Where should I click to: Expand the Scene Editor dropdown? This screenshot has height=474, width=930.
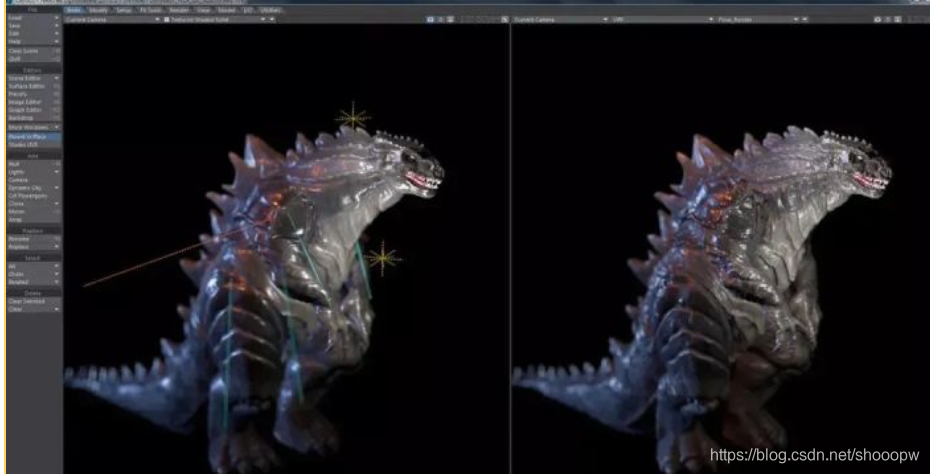click(34, 78)
